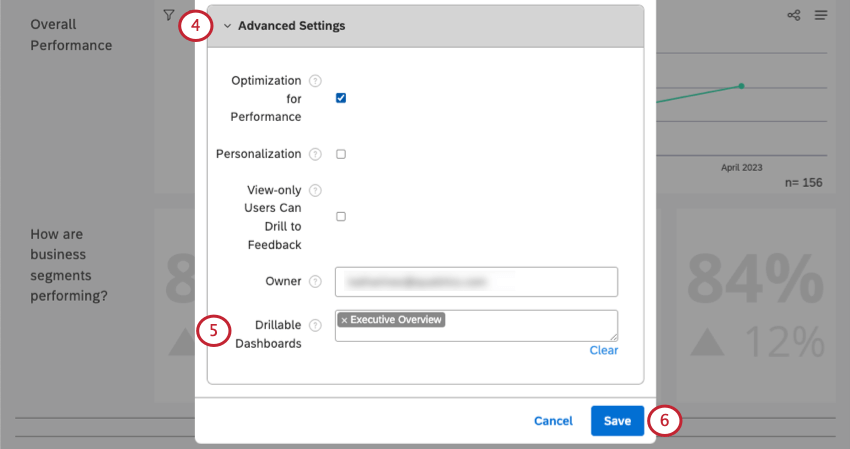
Task: Click the help icon beside Owner
Action: tap(315, 282)
